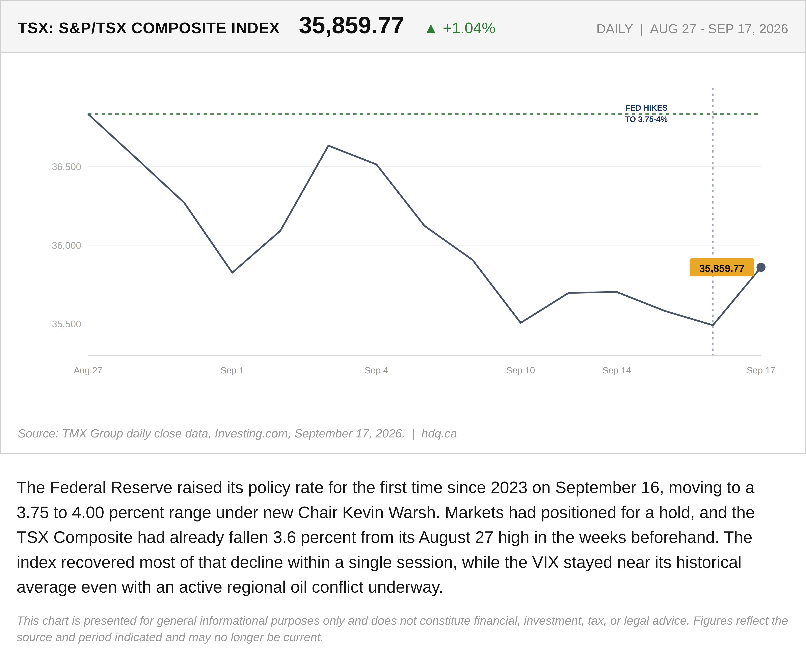Click the AUG 27 - SEP 17, 2026 date range
Screen dimensions: 806x672
pos(719,29)
